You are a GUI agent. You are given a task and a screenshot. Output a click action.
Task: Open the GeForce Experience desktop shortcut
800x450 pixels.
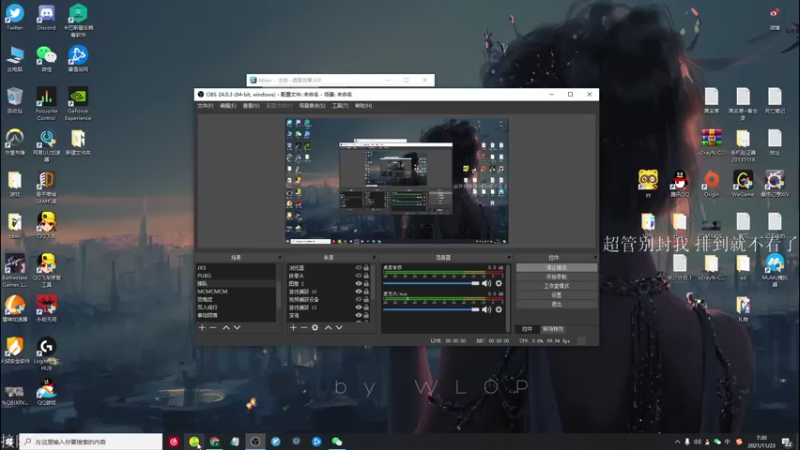(x=78, y=104)
